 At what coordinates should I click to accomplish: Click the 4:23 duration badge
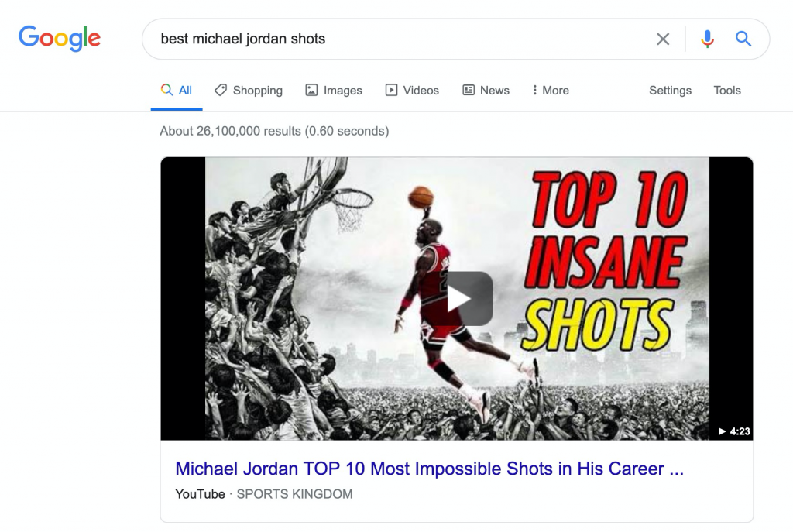(x=734, y=431)
